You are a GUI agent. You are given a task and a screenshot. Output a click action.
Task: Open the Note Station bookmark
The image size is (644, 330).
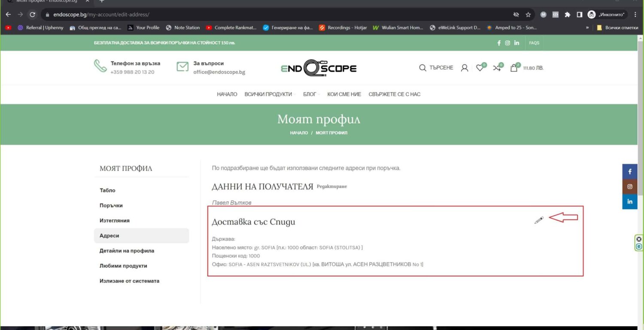tap(183, 27)
